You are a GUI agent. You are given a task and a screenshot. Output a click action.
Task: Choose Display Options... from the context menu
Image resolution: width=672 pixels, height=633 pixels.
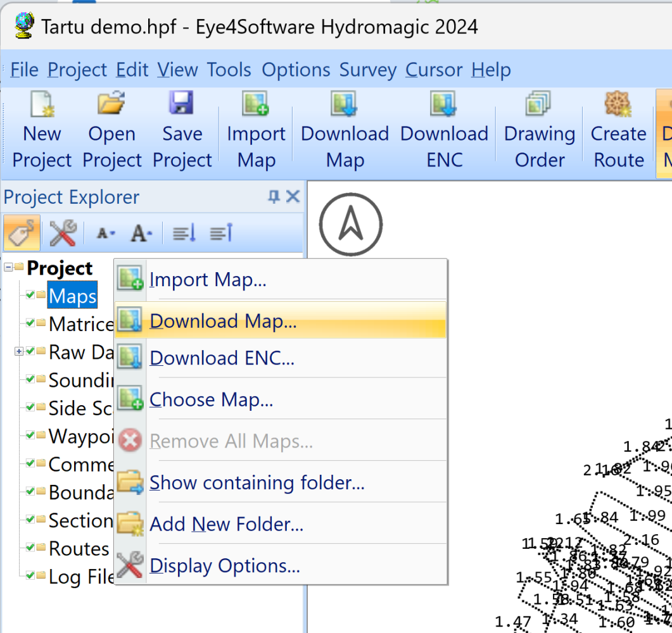(x=281, y=565)
